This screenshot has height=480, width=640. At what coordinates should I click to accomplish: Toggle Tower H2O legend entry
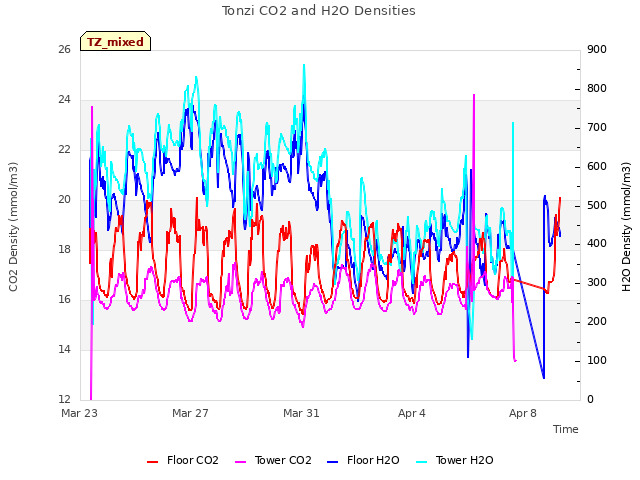pos(455,460)
